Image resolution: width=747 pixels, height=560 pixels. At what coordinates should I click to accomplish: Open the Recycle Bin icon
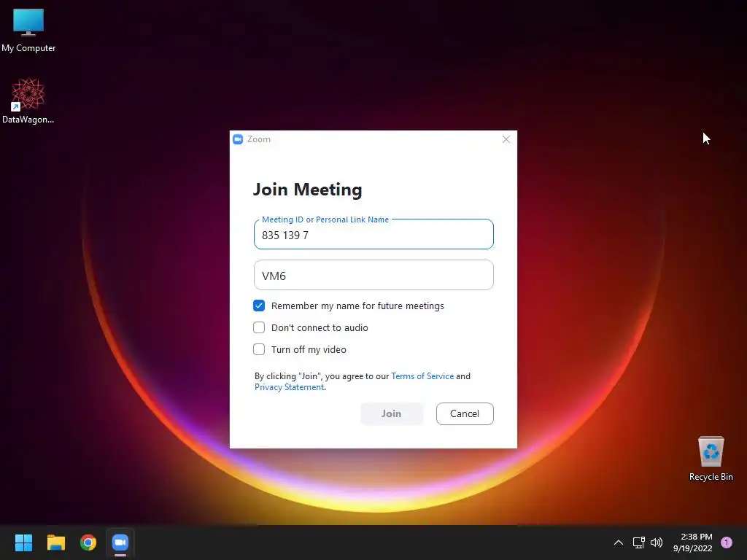[x=711, y=459]
